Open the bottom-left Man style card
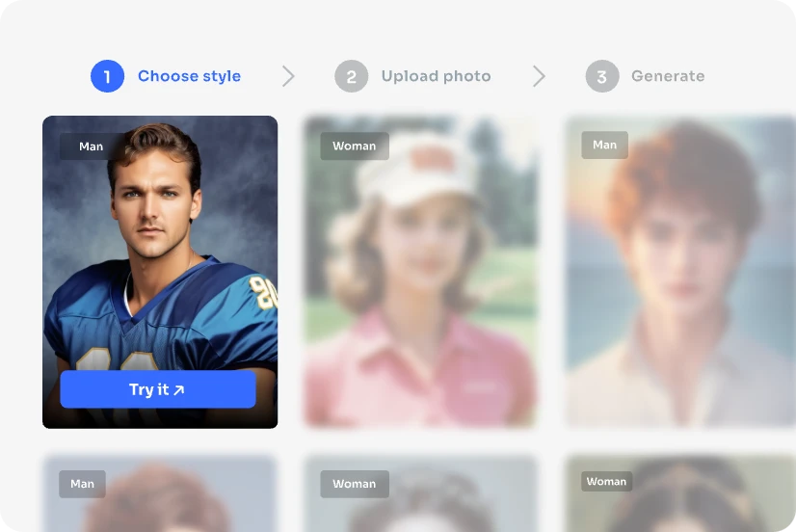796x532 pixels. [x=160, y=492]
